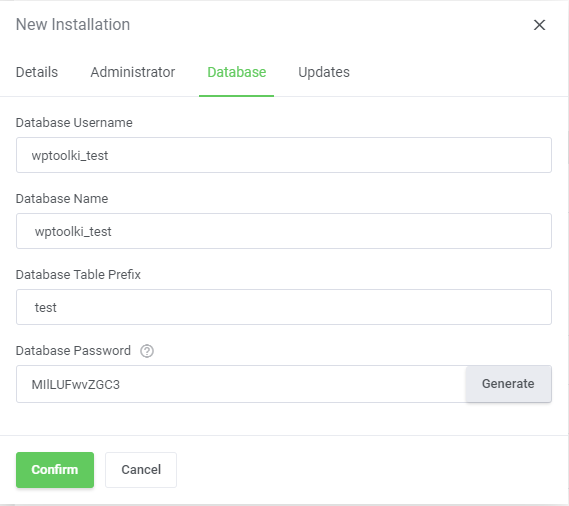Close the New Installation dialog
This screenshot has height=506, width=569.
click(539, 25)
